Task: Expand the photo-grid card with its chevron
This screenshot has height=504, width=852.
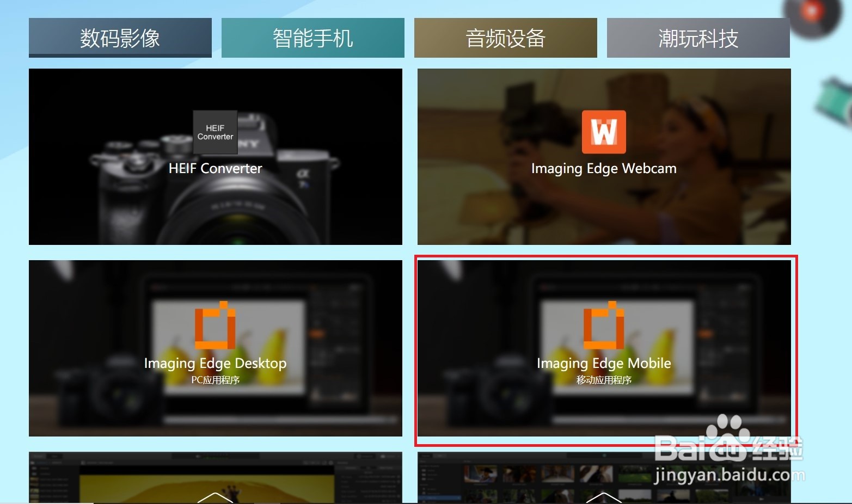Action: pyautogui.click(x=604, y=497)
